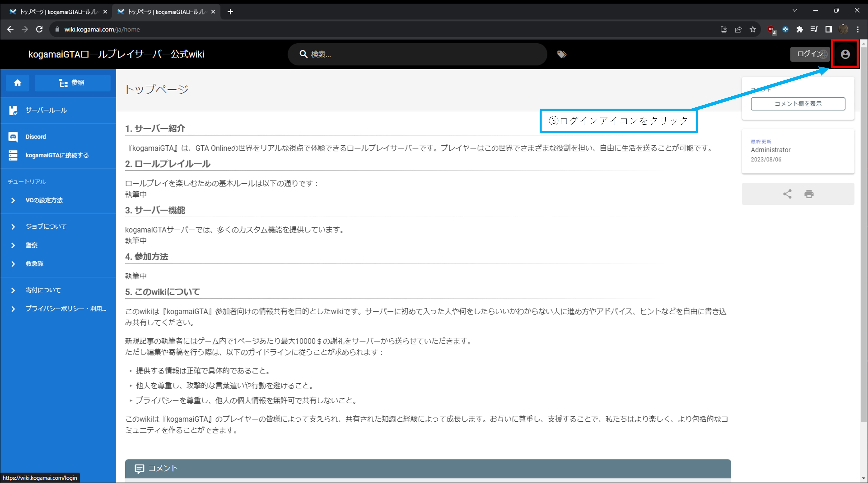Click the wiki site title

(x=116, y=54)
